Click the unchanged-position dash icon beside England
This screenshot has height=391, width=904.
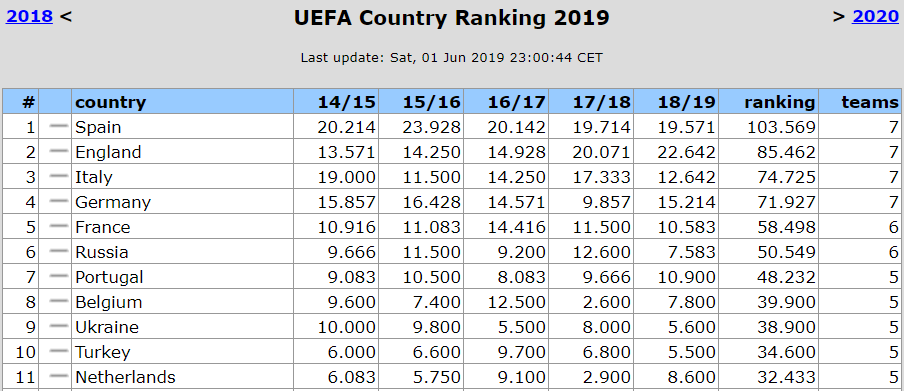click(x=59, y=151)
